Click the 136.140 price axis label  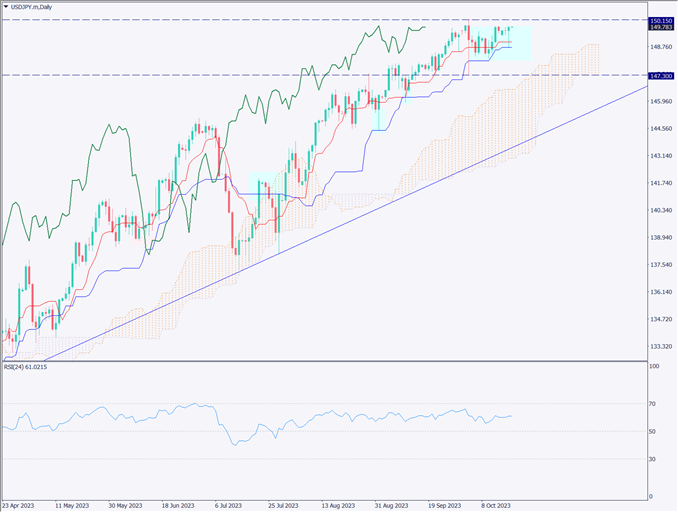[659, 292]
